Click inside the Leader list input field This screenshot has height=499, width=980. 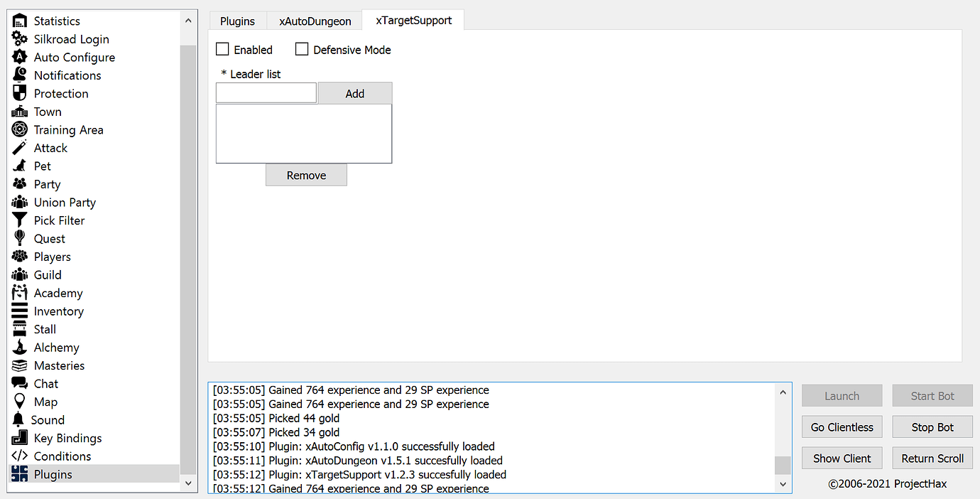[x=266, y=92]
